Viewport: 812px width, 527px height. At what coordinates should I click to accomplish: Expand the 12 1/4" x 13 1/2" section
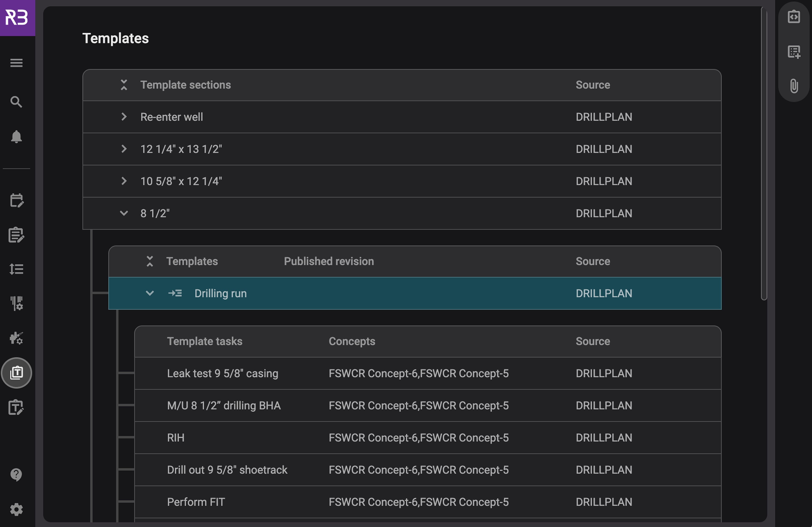coord(124,149)
